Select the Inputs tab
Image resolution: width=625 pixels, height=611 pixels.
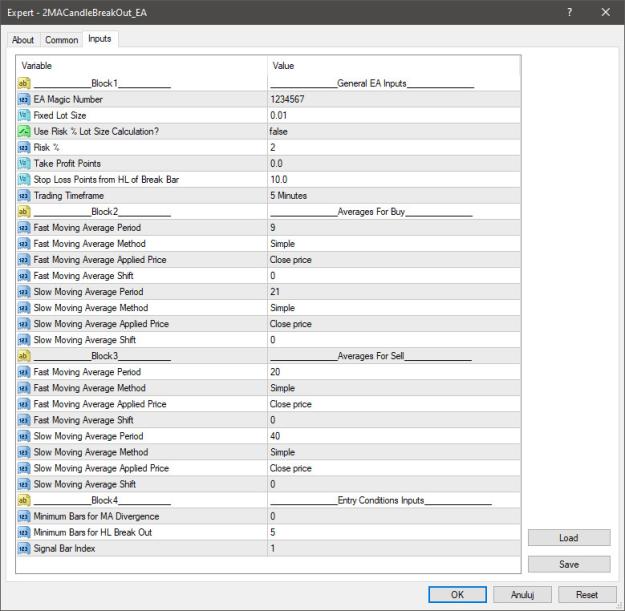[100, 39]
